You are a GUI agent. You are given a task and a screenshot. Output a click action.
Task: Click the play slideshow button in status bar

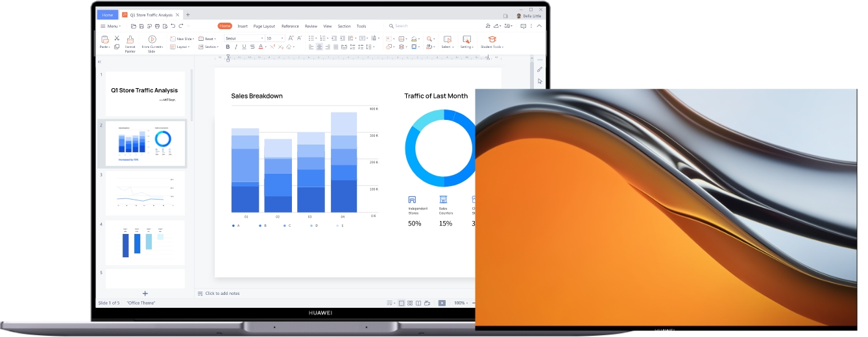(x=442, y=303)
